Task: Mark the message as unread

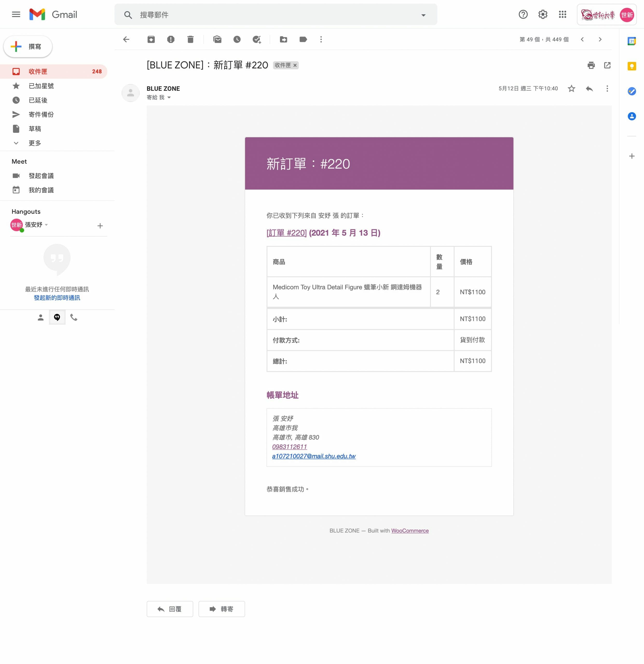Action: (x=217, y=39)
